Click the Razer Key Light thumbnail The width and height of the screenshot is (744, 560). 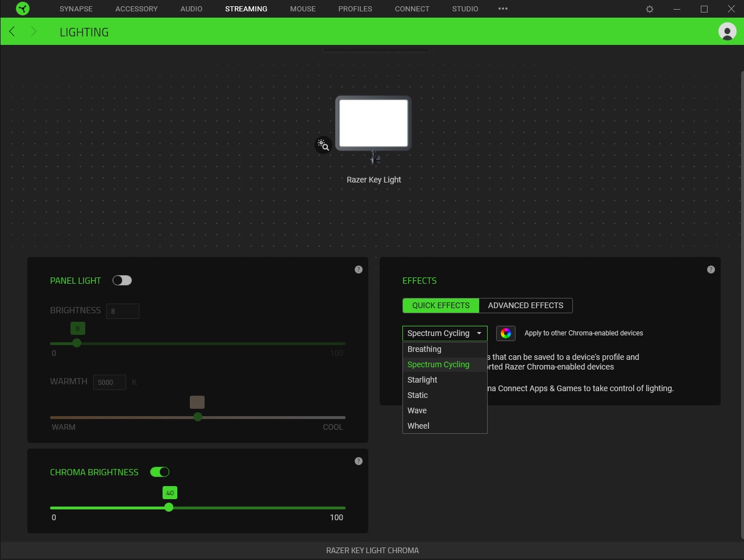coord(373,124)
